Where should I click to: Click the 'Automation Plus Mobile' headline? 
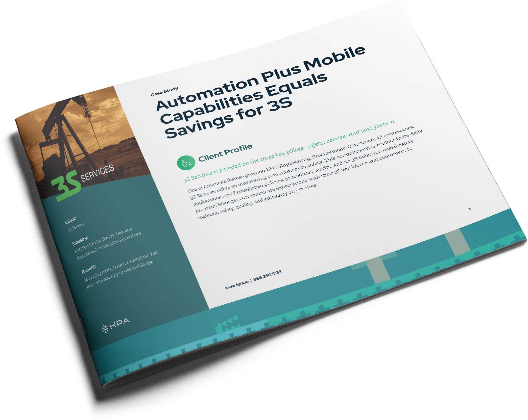(261, 78)
